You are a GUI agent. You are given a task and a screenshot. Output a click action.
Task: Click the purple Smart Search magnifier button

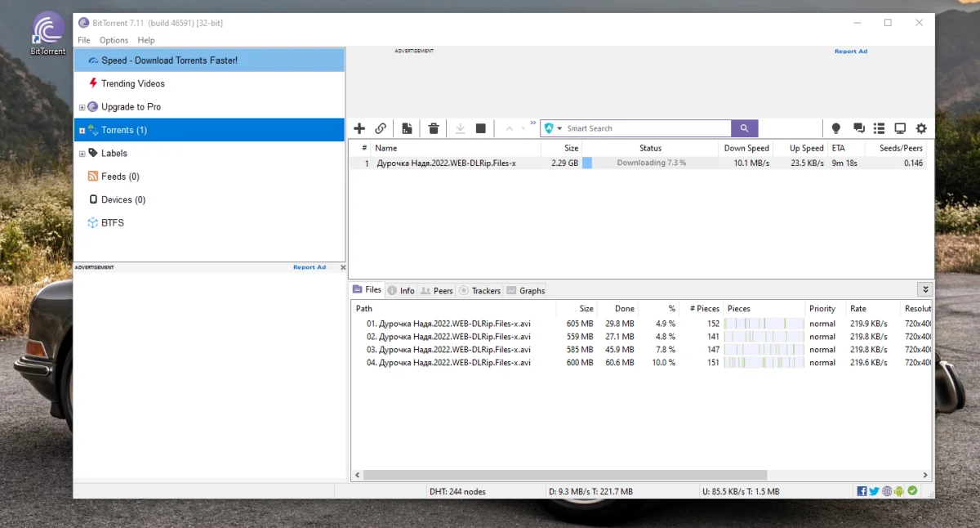click(744, 128)
